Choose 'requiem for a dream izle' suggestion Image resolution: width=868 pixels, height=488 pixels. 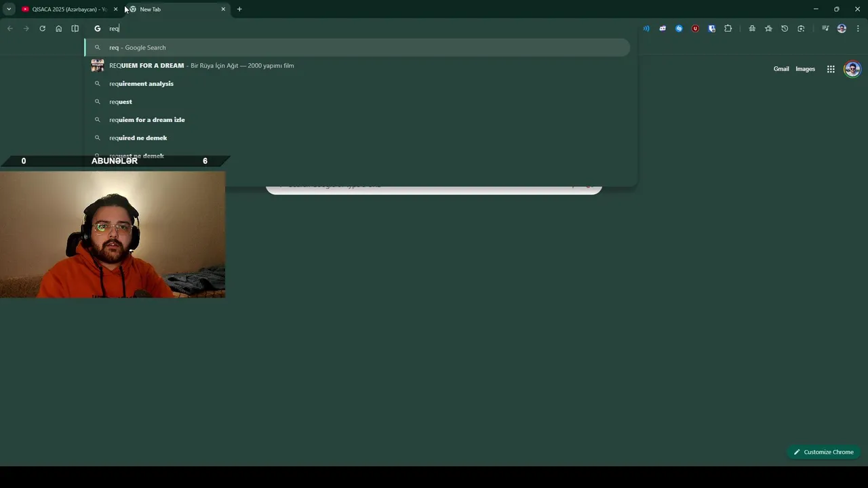pyautogui.click(x=357, y=120)
